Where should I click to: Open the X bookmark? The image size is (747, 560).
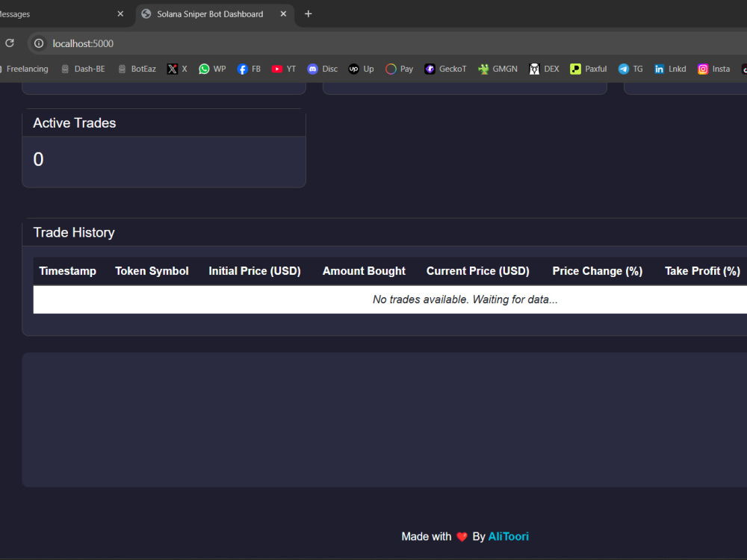(177, 69)
